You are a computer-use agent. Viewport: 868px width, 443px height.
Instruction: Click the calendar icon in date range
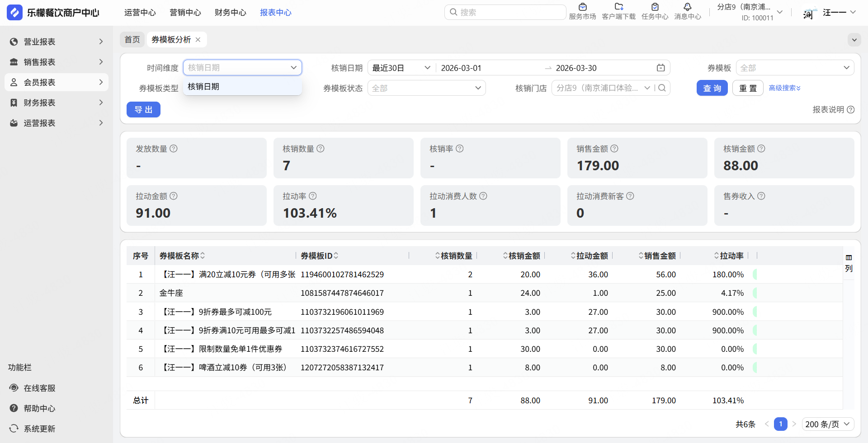(x=660, y=68)
